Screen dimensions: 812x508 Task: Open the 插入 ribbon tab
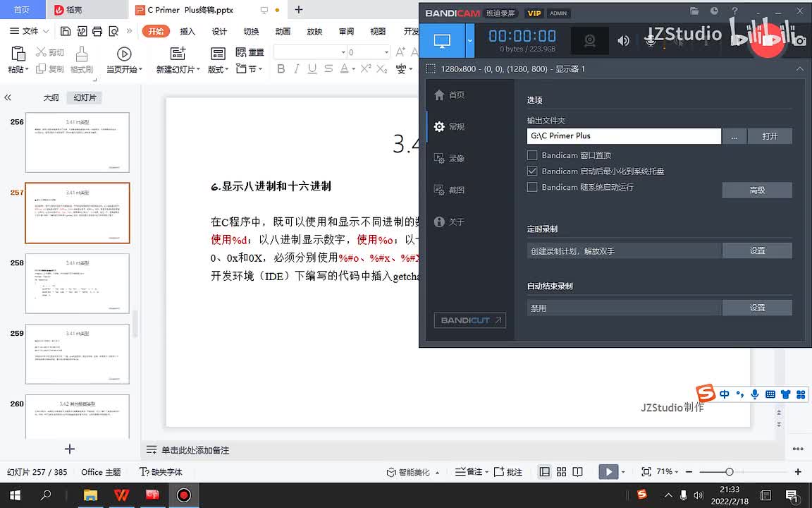click(187, 32)
